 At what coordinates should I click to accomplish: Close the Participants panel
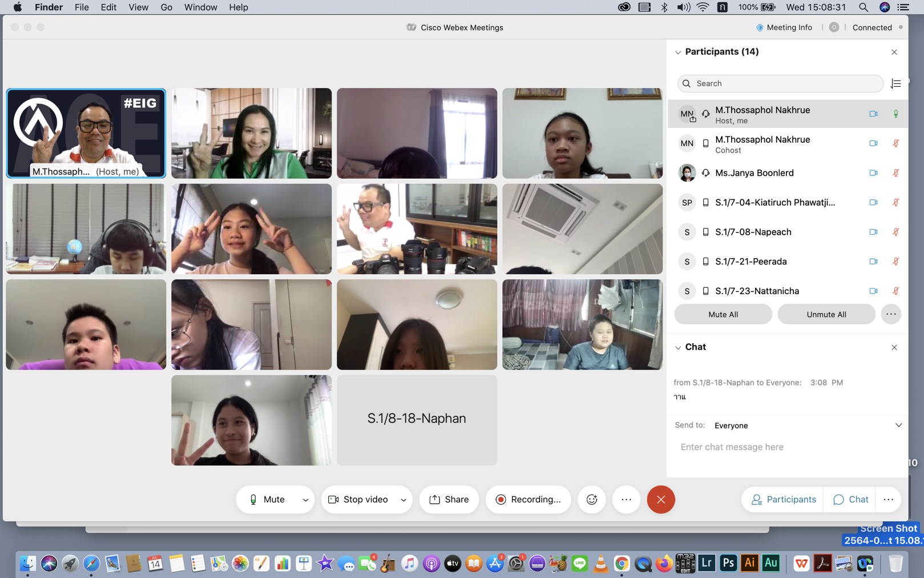pos(894,52)
